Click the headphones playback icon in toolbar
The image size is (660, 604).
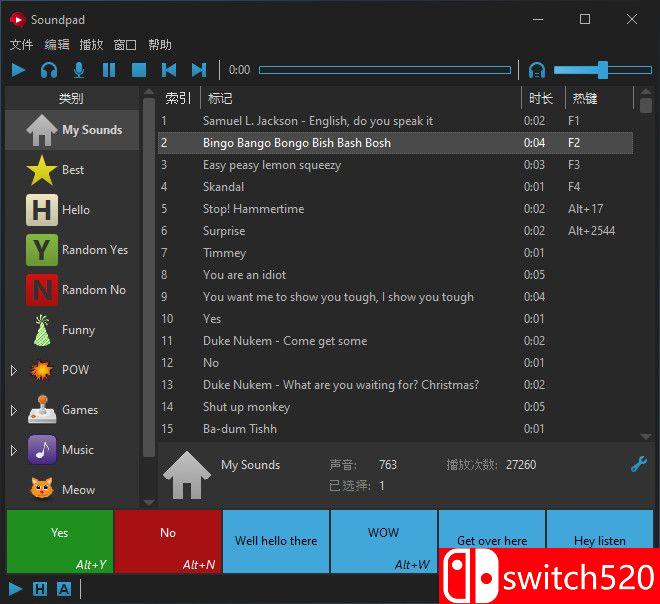(x=49, y=70)
